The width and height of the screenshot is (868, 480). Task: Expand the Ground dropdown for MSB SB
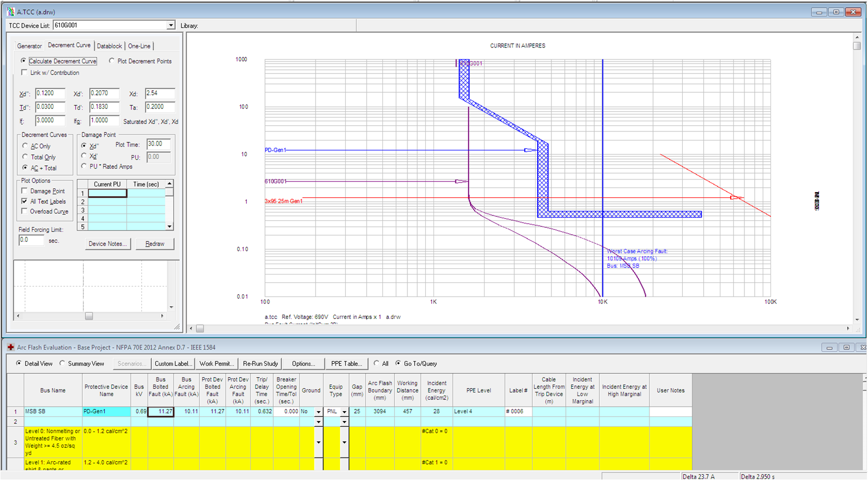318,412
